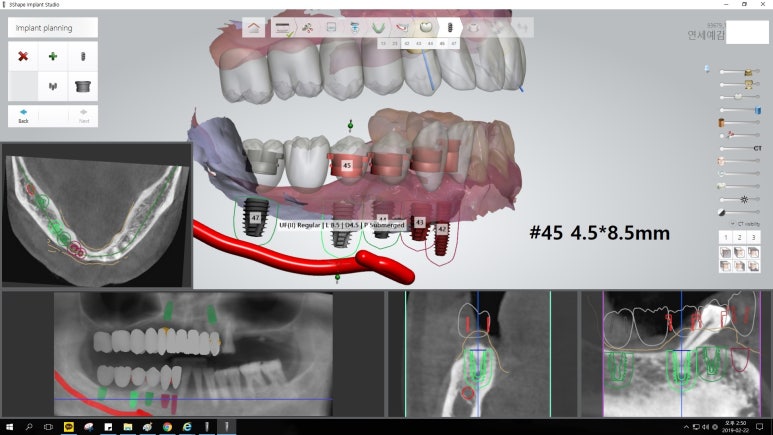
Task: Go Back to previous planning step
Action: [23, 115]
